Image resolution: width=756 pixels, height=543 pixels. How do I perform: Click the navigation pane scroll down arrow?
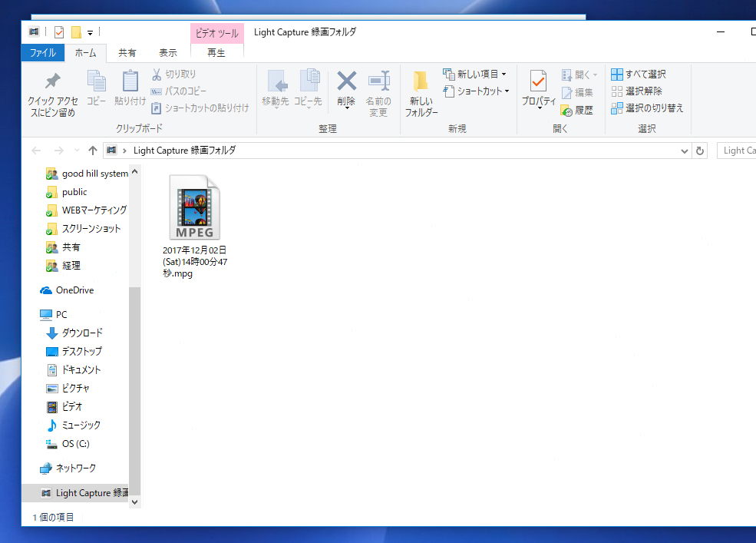click(x=134, y=502)
